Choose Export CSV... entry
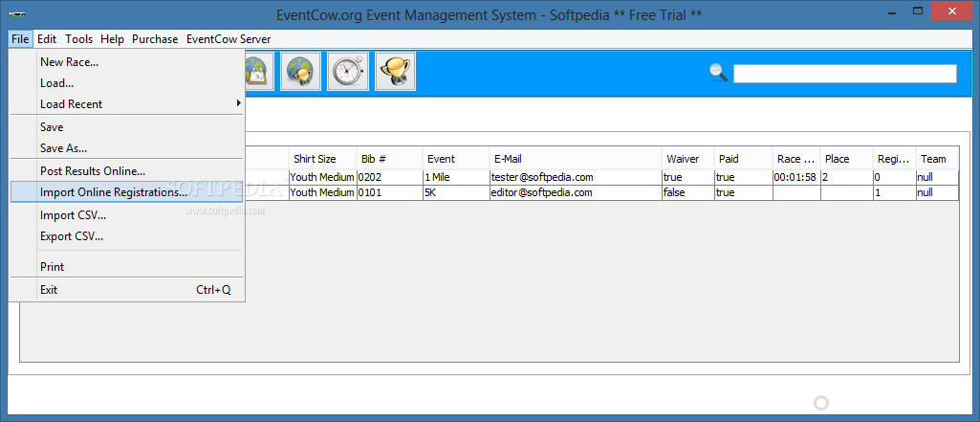This screenshot has height=422, width=980. coord(127,236)
